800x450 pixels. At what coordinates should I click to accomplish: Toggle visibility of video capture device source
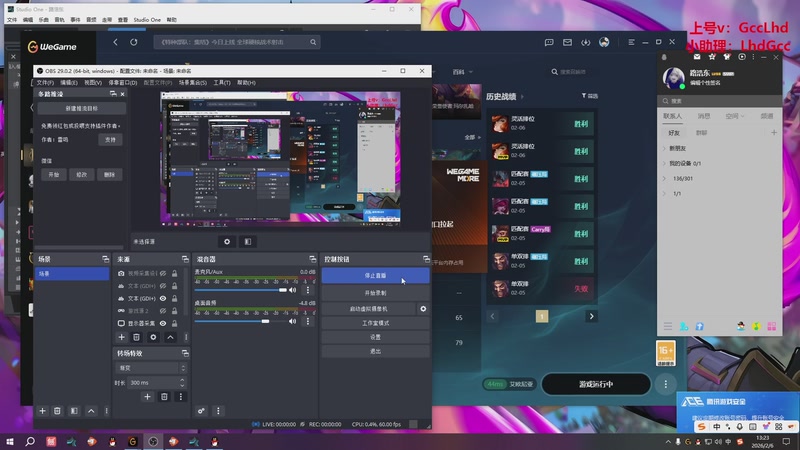tap(163, 273)
